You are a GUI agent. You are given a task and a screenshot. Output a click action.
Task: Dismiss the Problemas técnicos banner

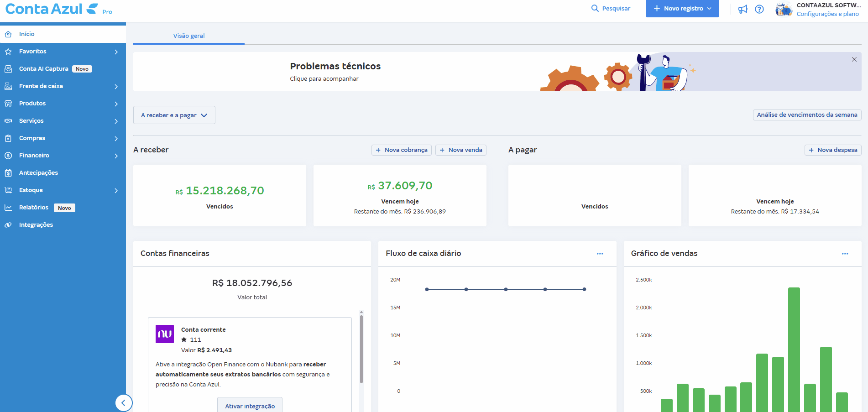(x=854, y=59)
